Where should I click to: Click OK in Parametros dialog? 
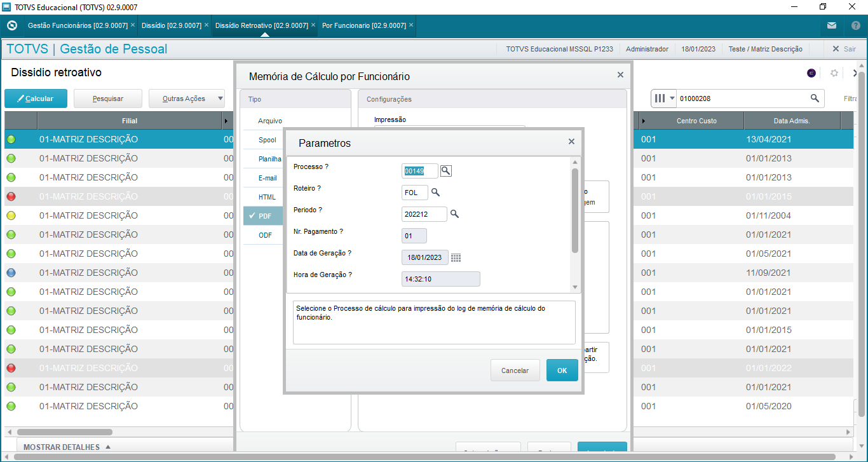tap(562, 370)
